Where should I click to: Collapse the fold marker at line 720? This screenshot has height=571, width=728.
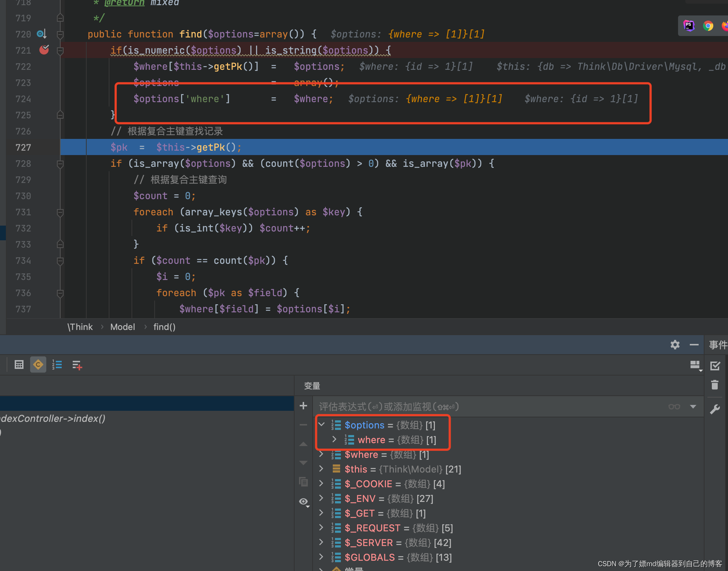(60, 34)
